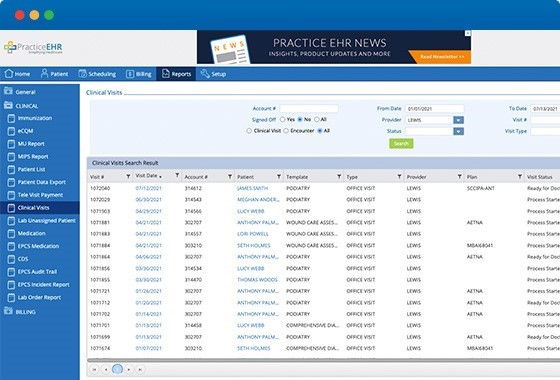Screen dimensions: 560x380
Task: Click the green Search button
Action: click(x=401, y=144)
